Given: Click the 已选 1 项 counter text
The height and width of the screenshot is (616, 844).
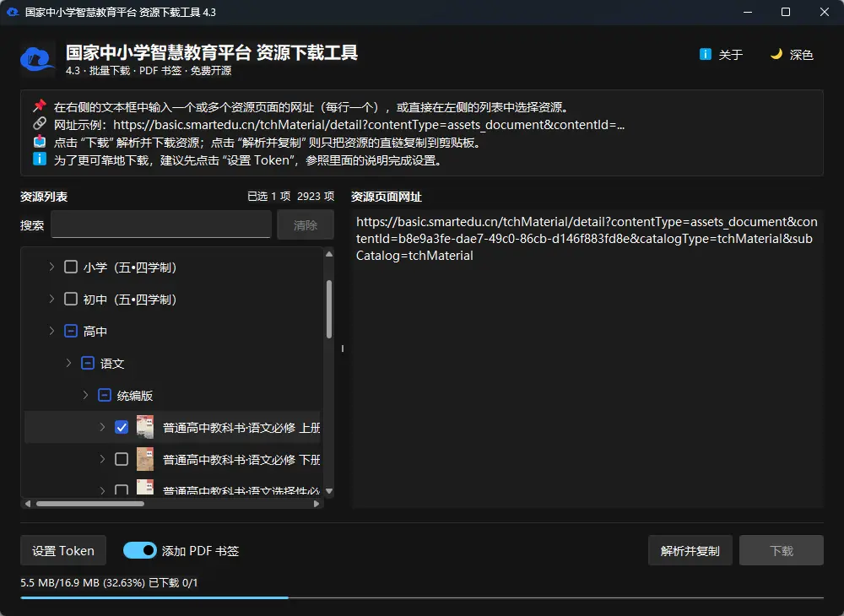Looking at the screenshot, I should pyautogui.click(x=268, y=197).
